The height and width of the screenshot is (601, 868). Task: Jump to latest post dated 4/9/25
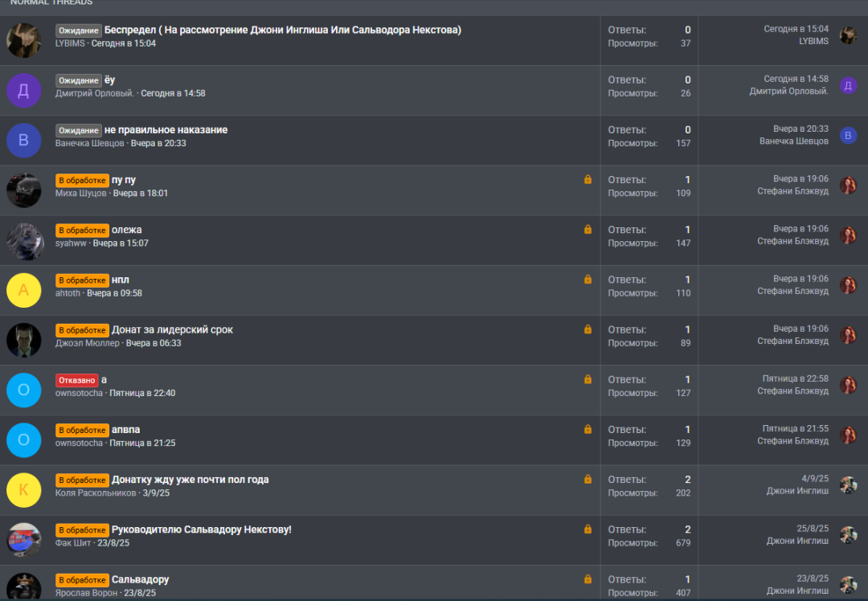pos(815,478)
